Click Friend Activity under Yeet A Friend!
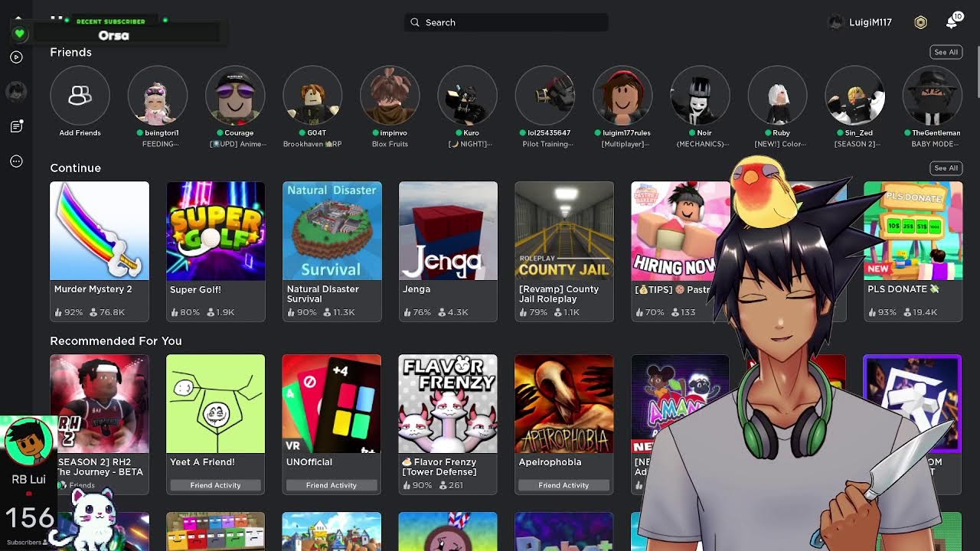 tap(215, 485)
